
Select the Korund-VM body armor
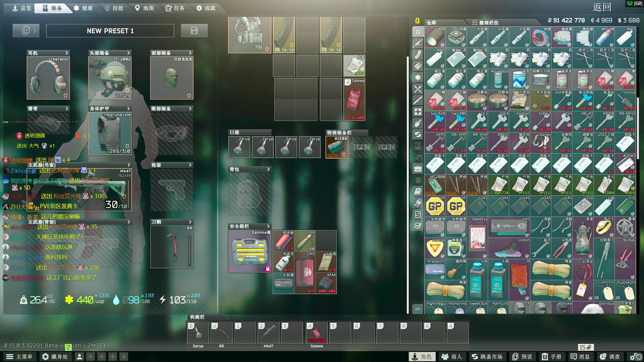pos(110,133)
